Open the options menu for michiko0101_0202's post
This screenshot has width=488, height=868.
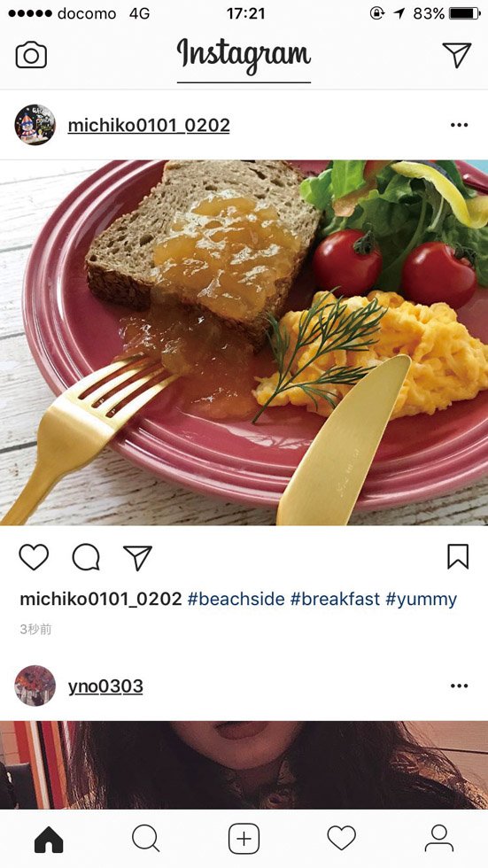click(x=459, y=125)
